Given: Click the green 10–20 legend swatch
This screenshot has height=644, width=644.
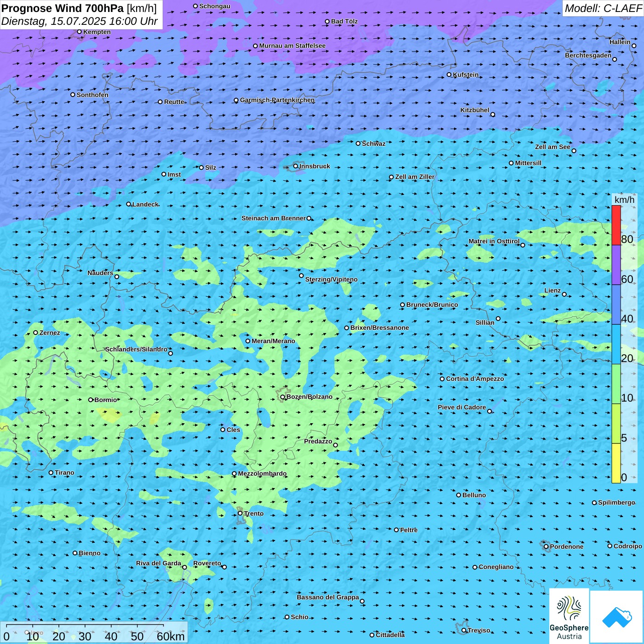Looking at the screenshot, I should coord(616,384).
